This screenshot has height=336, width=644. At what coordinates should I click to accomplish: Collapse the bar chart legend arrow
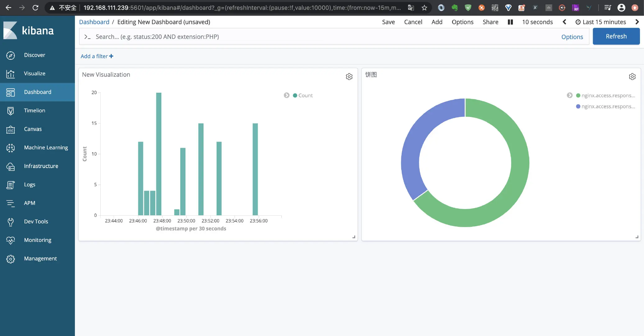(x=287, y=96)
